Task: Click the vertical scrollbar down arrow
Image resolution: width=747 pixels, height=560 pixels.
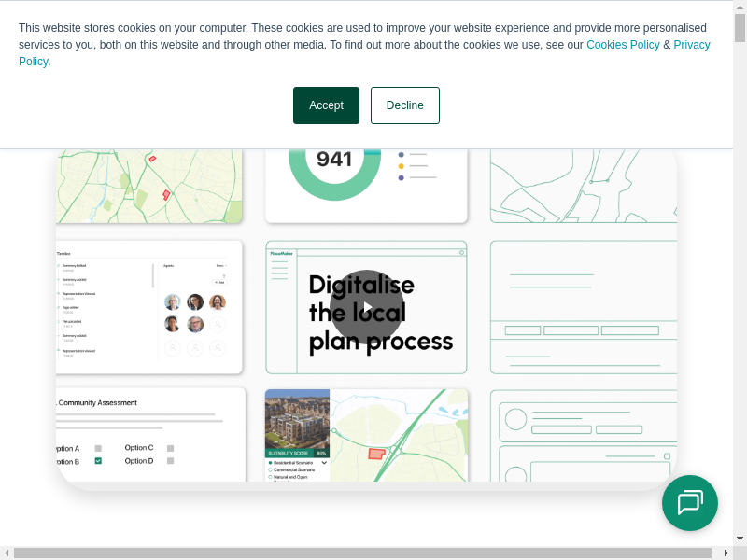Action: 740,539
